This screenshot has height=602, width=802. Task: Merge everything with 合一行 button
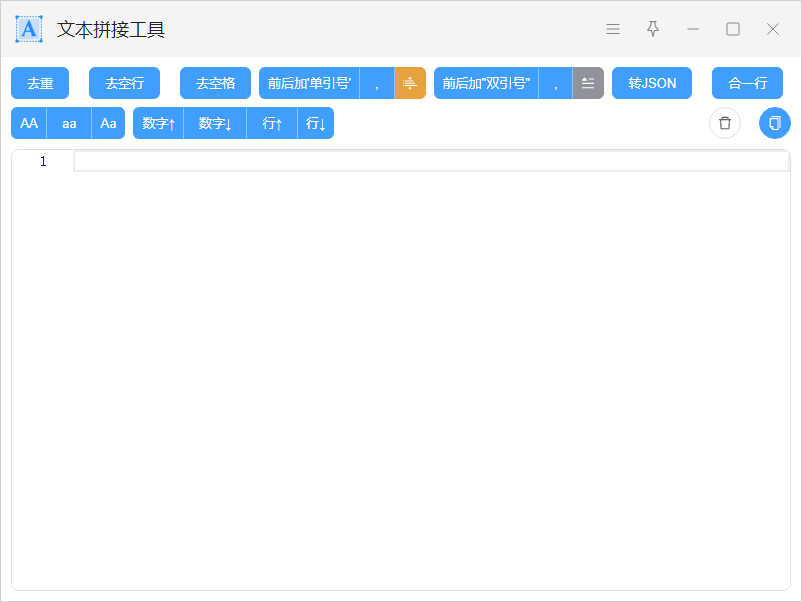pos(747,83)
